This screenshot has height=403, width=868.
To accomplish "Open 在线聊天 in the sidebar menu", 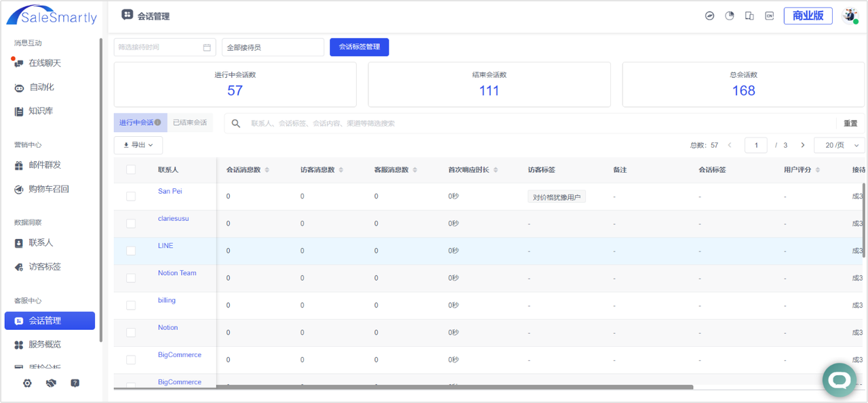I will point(45,63).
